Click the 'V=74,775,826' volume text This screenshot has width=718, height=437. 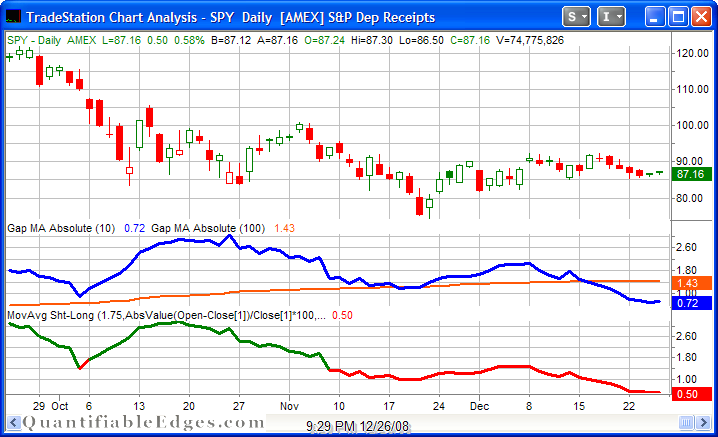[x=530, y=40]
